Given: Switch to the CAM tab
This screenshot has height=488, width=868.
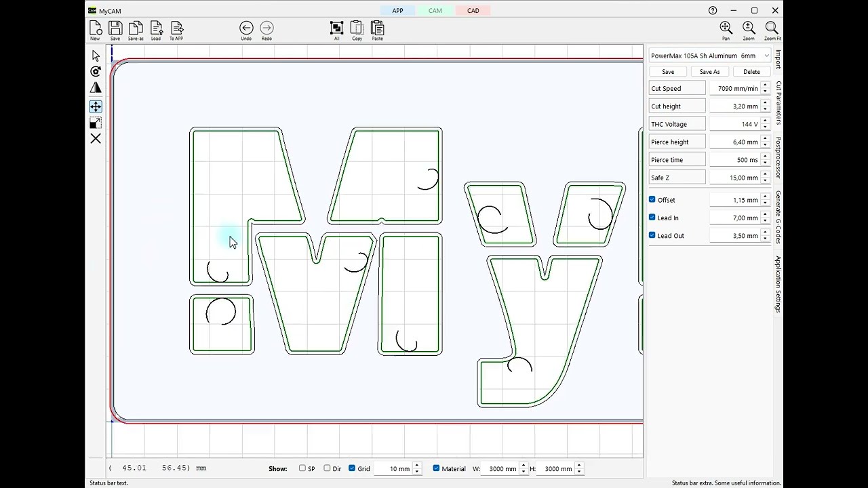Looking at the screenshot, I should (435, 10).
